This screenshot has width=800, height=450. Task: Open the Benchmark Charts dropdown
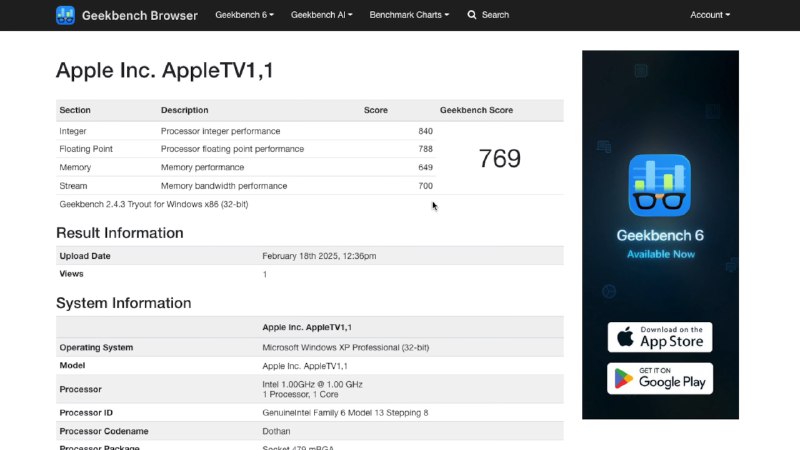tap(409, 15)
